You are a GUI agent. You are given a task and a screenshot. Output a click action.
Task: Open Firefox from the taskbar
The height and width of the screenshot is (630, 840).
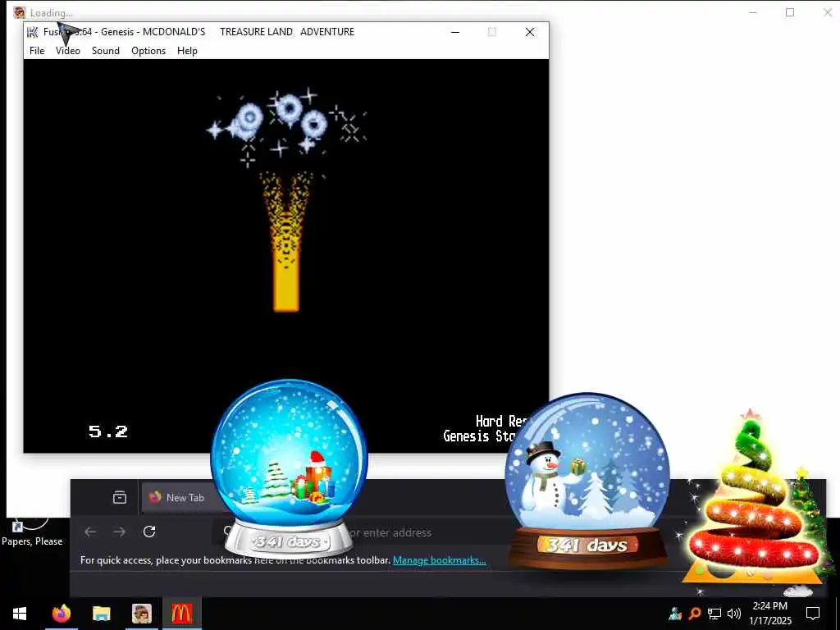click(x=62, y=614)
